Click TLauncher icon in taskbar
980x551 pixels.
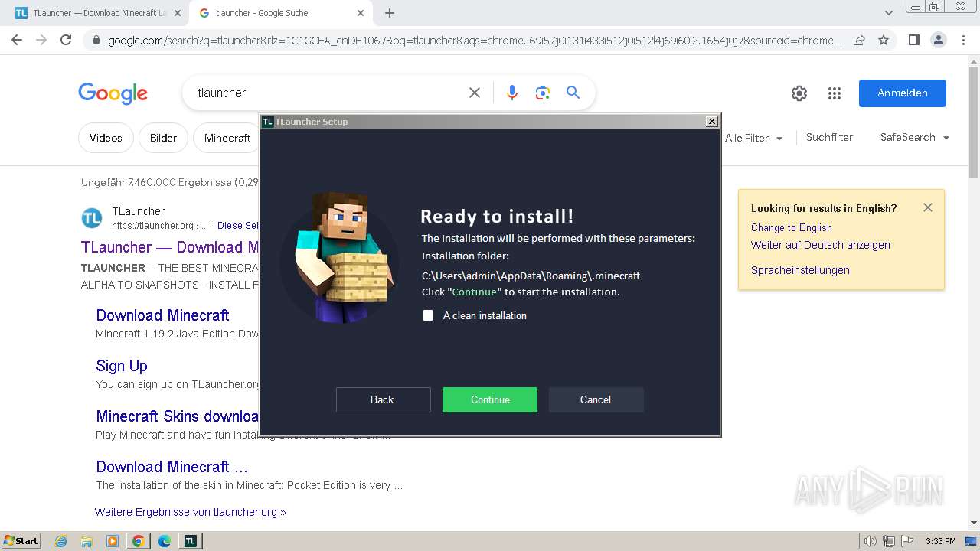pyautogui.click(x=191, y=541)
